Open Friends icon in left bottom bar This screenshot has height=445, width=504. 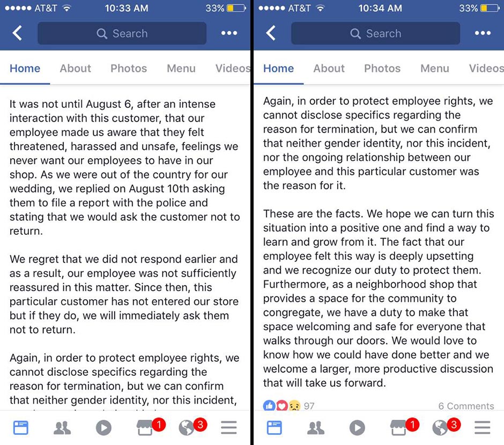click(62, 427)
